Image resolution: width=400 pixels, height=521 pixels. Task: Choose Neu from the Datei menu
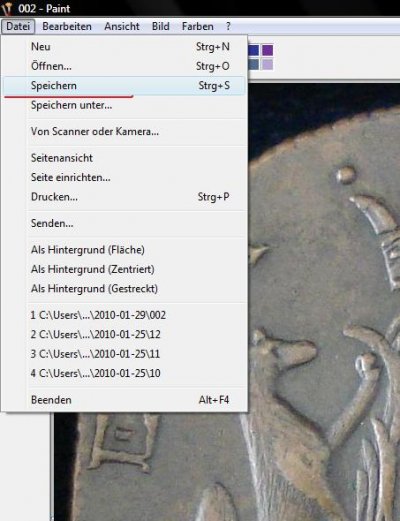coord(124,47)
